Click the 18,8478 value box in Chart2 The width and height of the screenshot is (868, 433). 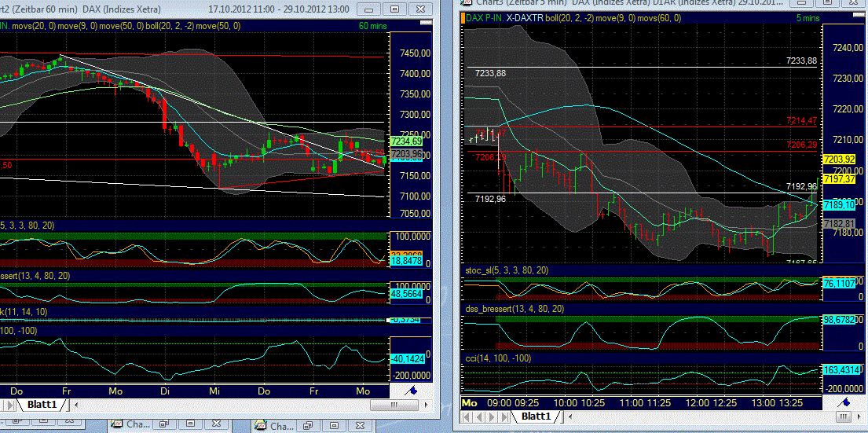coord(408,259)
